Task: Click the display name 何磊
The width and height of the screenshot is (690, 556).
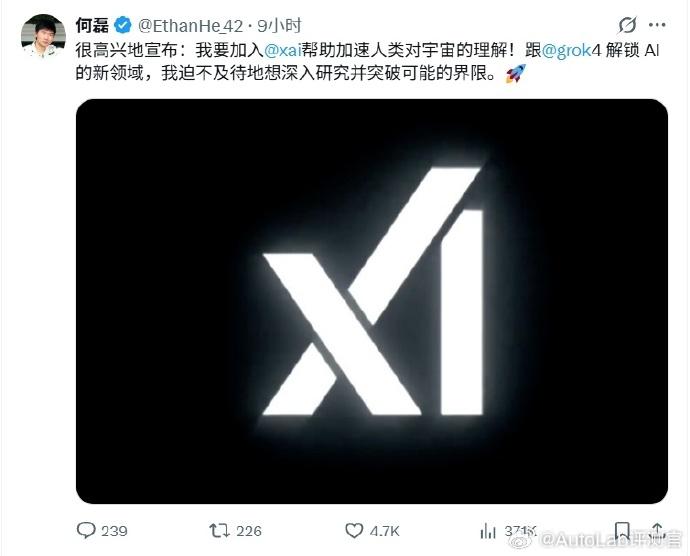Action: point(92,25)
